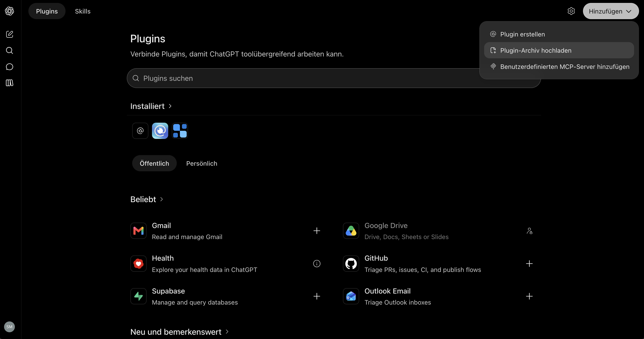Open the blue swirl installed plugin

click(160, 131)
